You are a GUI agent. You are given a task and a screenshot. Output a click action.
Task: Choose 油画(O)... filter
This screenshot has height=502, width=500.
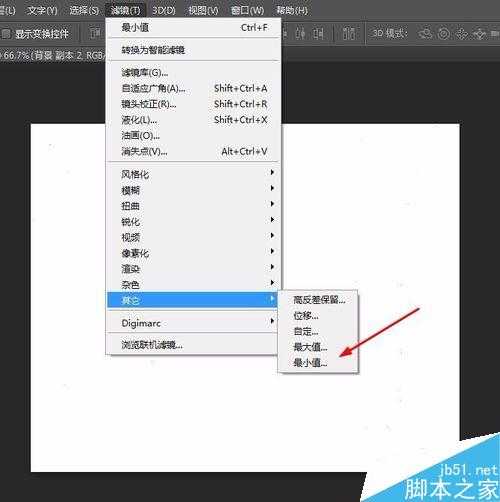point(194,135)
